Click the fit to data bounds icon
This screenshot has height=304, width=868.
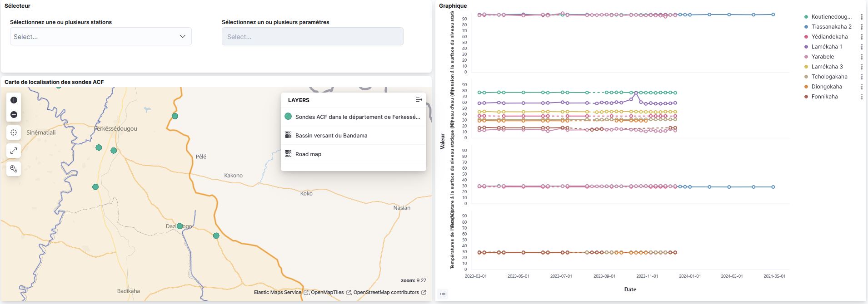click(x=14, y=133)
